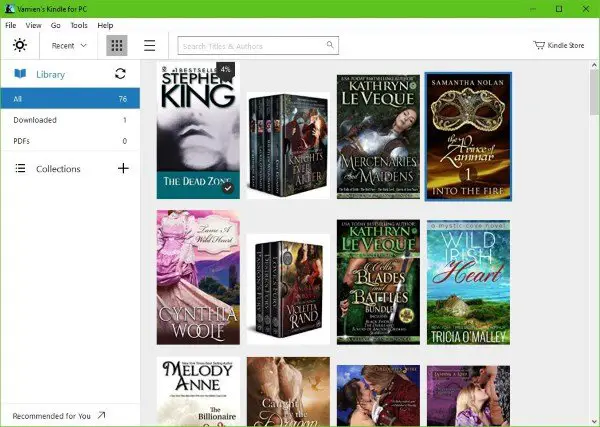Select the Downloaded filter
This screenshot has height=427, width=600.
pyautogui.click(x=70, y=120)
